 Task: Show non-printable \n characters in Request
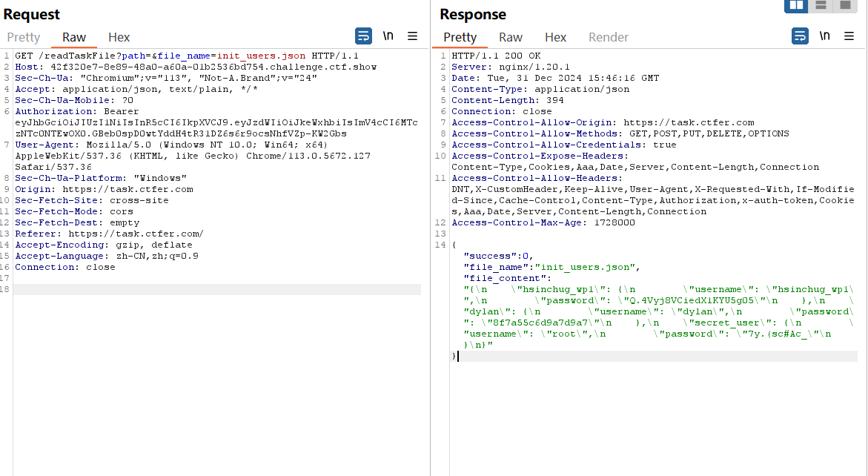click(388, 36)
